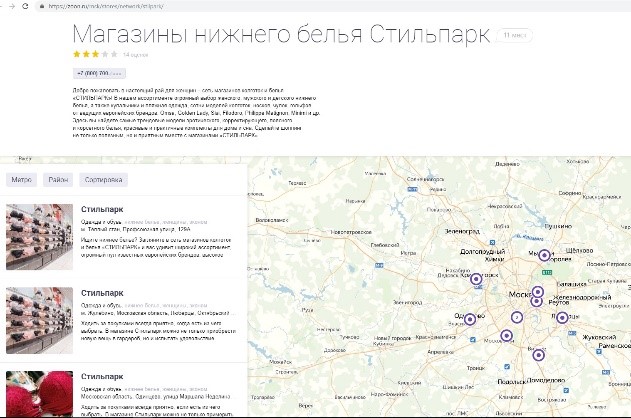Image resolution: width=631 pixels, height=418 pixels.
Task: Reveal the +7 phone number button
Action: (x=99, y=73)
